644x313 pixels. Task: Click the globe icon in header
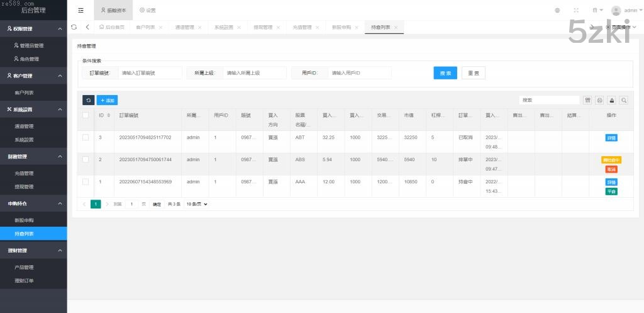tap(557, 10)
